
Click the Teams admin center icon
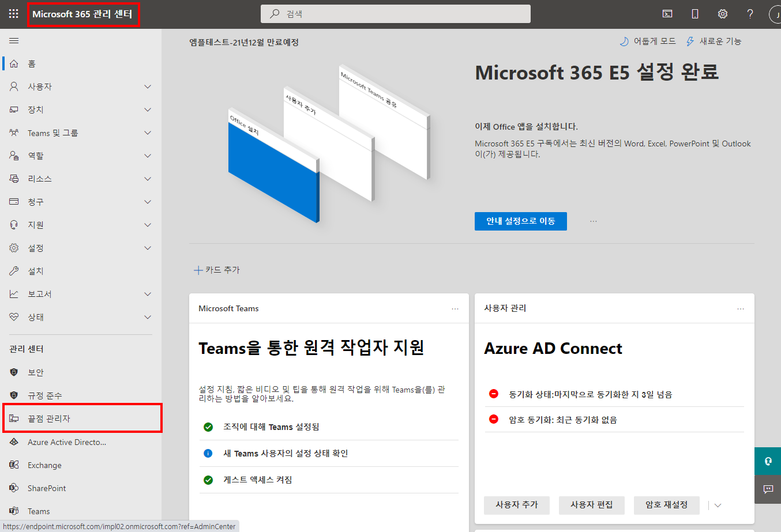[14, 511]
